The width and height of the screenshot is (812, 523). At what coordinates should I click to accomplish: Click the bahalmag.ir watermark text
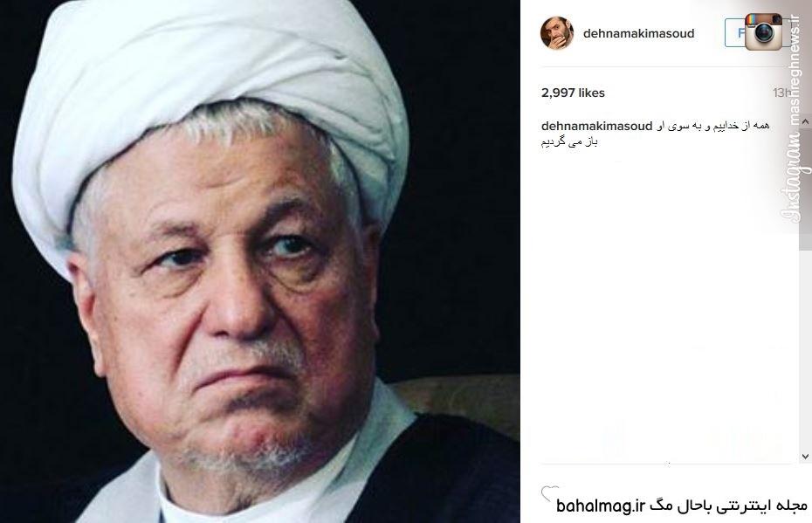tap(601, 506)
